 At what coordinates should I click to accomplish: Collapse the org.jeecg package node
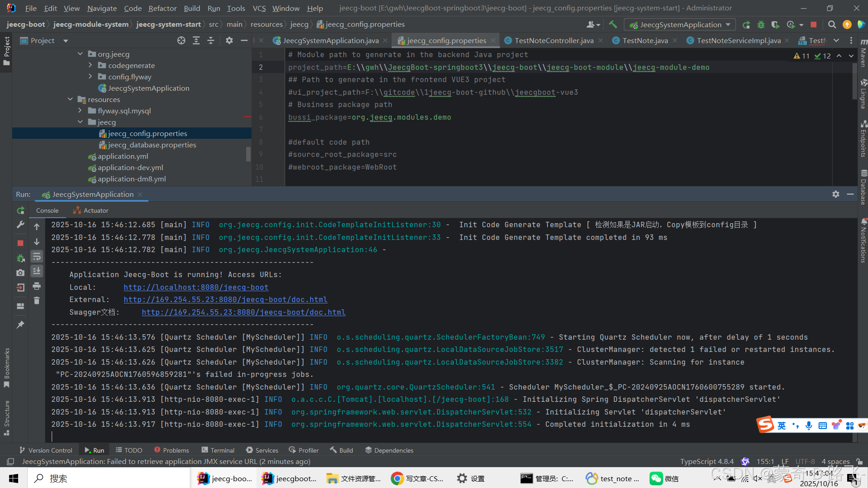[80, 54]
